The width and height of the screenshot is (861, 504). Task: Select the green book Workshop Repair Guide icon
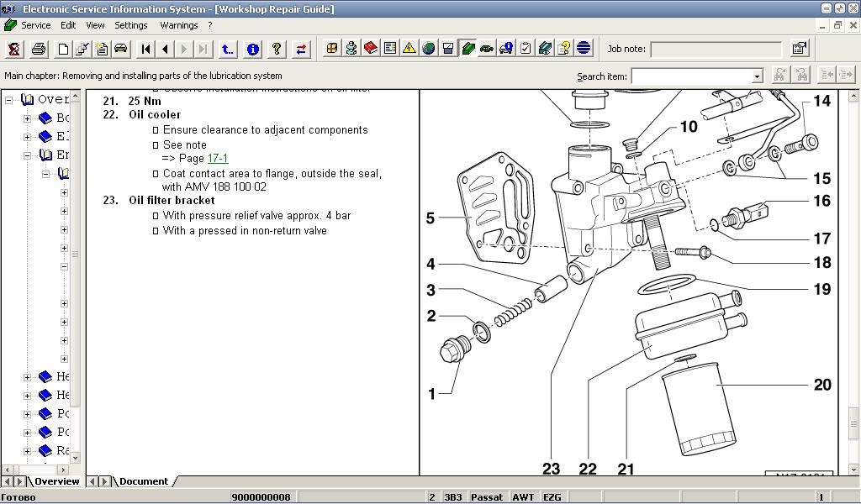click(x=467, y=49)
